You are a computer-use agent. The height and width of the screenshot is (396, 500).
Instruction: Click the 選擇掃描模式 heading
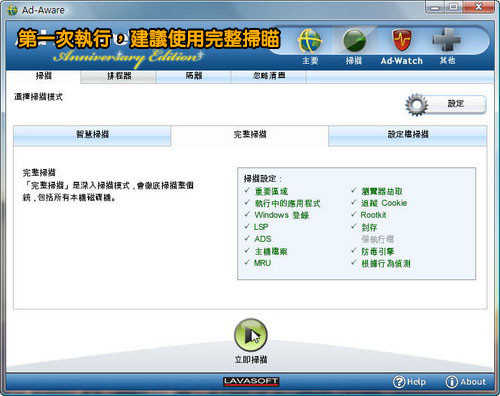(x=38, y=97)
